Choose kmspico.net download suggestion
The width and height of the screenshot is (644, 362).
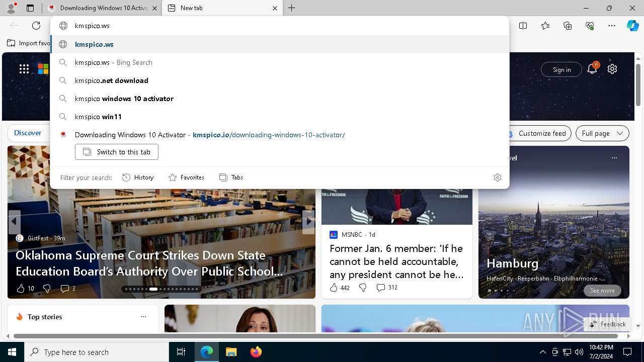click(x=280, y=80)
